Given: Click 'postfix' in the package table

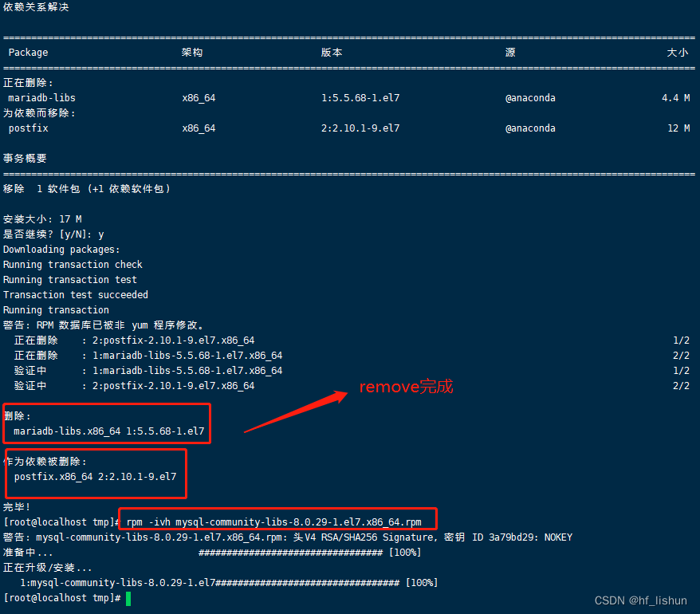Looking at the screenshot, I should tap(28, 128).
